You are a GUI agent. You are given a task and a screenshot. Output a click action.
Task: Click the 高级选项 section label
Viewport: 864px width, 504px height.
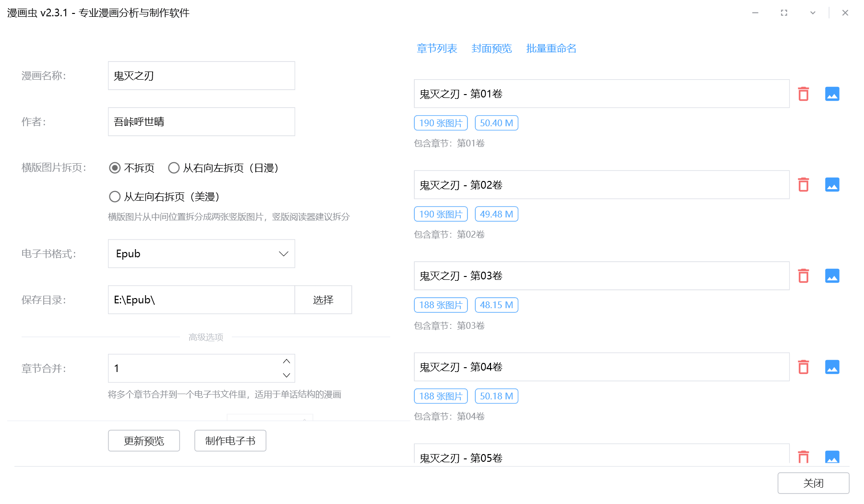tap(206, 337)
